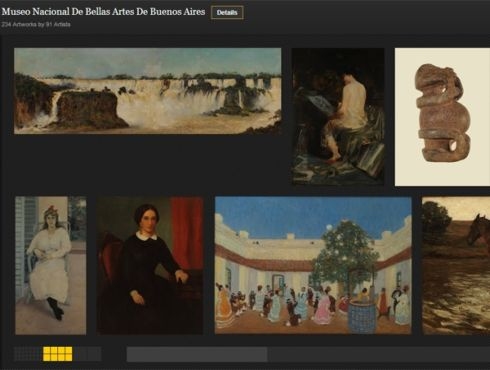490x370 pixels.
Task: View the cascading waterfalls panorama artwork
Action: tap(147, 91)
